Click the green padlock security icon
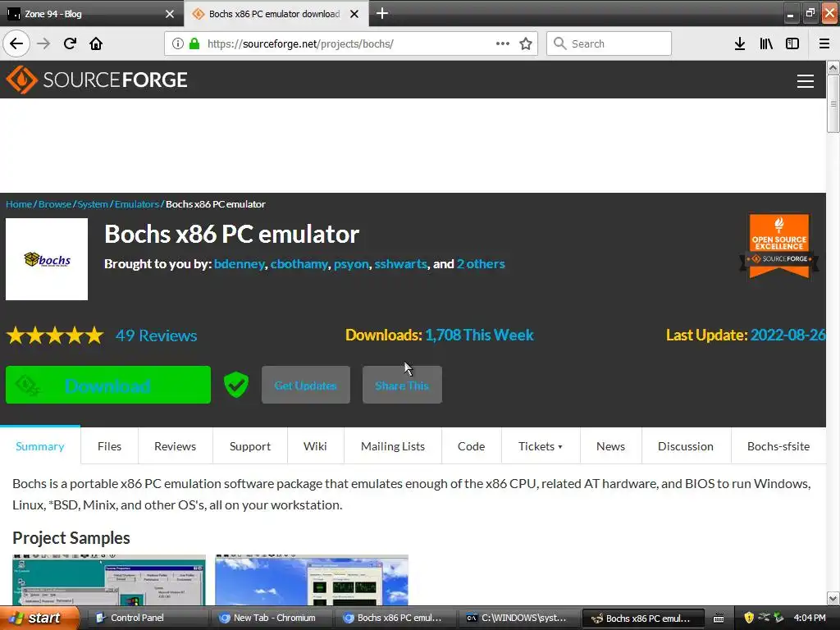Viewport: 840px width, 630px height. click(x=194, y=43)
